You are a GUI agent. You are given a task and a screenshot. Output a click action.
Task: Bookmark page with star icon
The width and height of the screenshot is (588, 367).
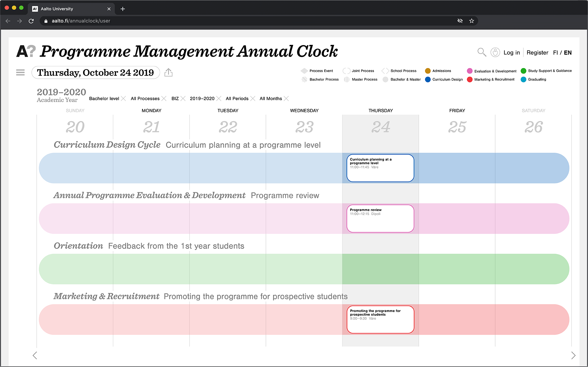click(471, 21)
